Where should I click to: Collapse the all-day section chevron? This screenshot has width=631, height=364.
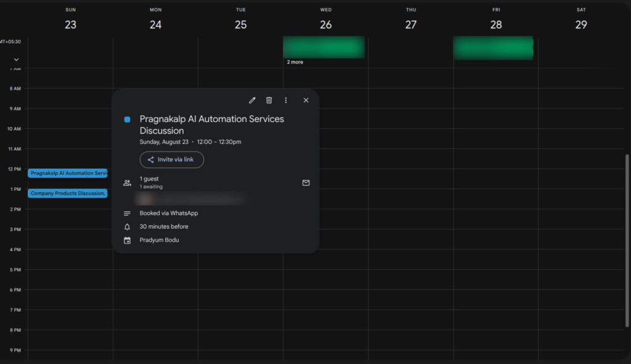(16, 60)
